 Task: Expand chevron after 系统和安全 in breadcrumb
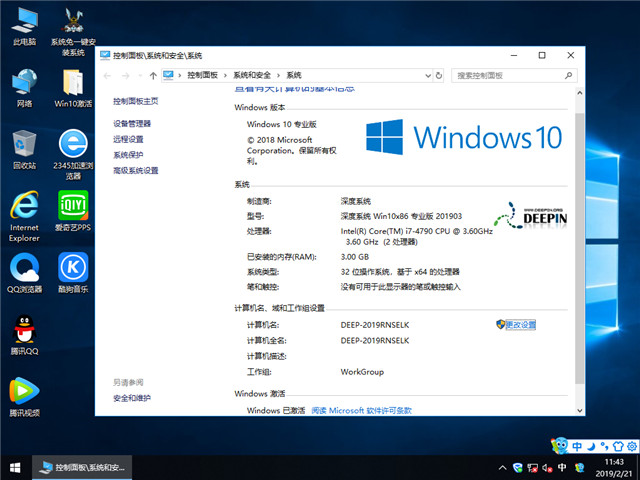[278, 76]
